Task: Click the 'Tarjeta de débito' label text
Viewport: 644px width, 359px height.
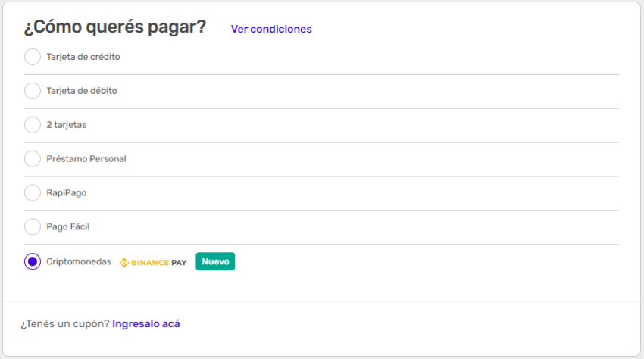Action: 82,91
